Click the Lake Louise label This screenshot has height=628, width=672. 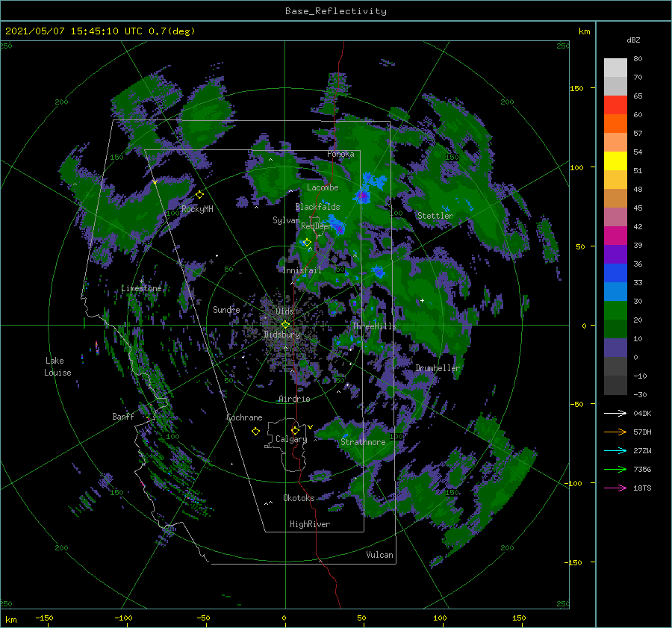(57, 367)
